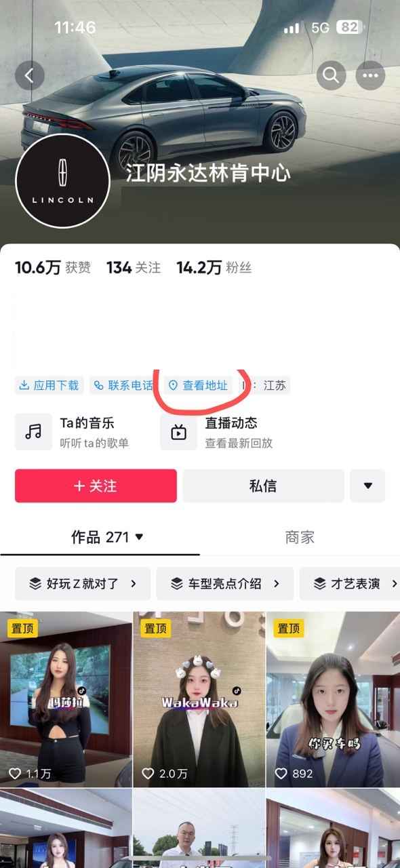The image size is (400, 868).
Task: Tap the 联系电话 contact phone link
Action: click(x=123, y=385)
